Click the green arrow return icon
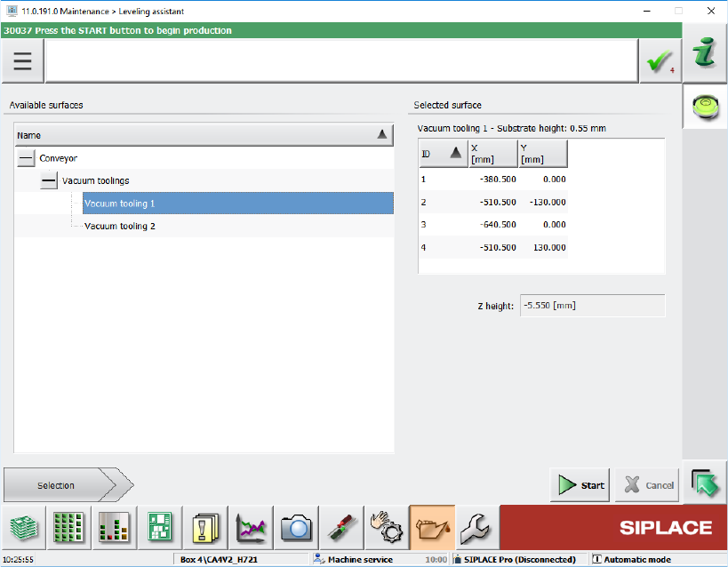The width and height of the screenshot is (728, 567). coord(704,483)
